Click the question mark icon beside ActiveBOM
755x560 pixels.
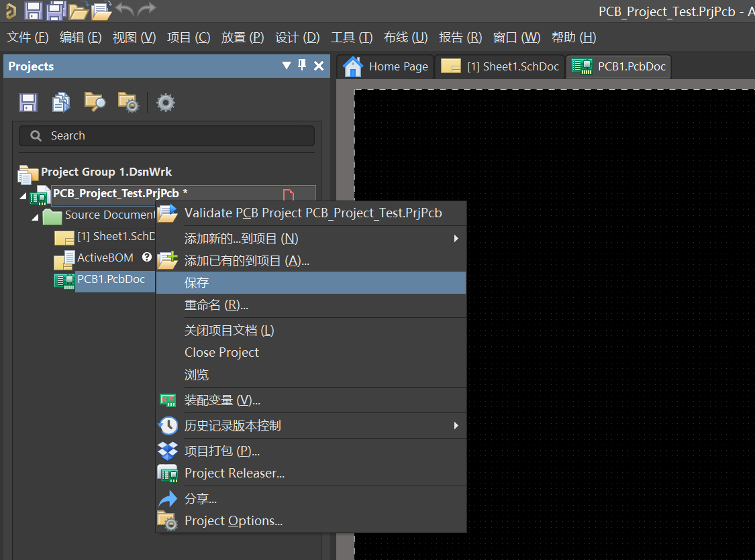click(147, 258)
